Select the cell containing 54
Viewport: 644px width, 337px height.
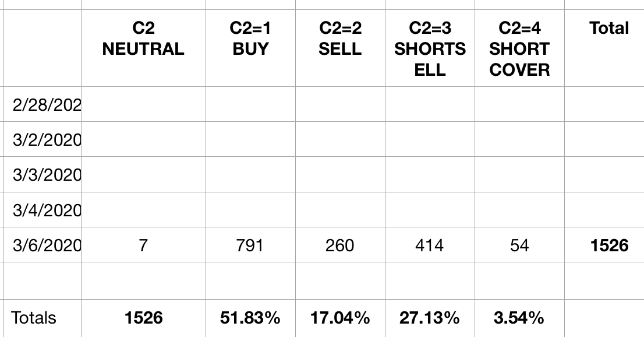519,245
